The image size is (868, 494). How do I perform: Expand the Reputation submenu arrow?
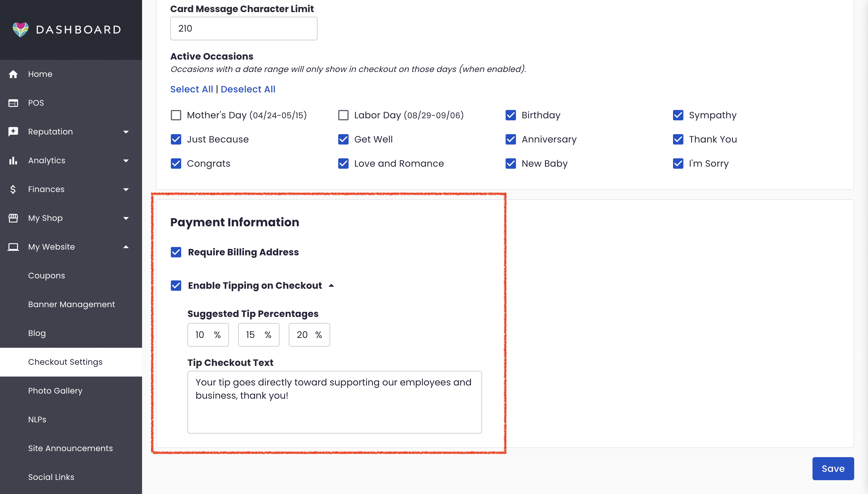126,132
